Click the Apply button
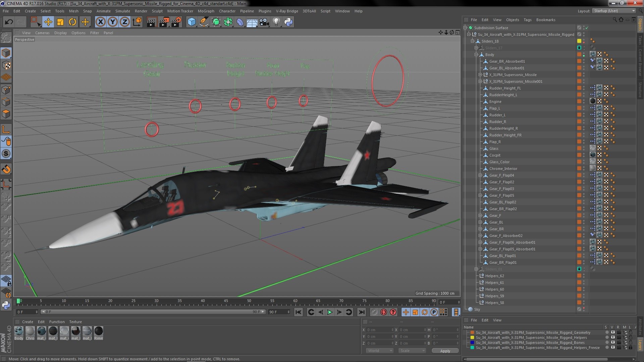The height and width of the screenshot is (362, 644). [445, 351]
